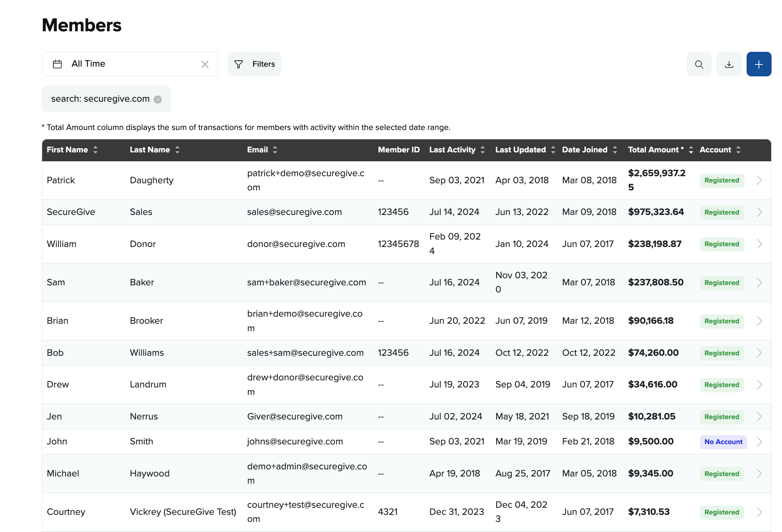This screenshot has width=782, height=532.
Task: Click the search magnifier icon
Action: [x=699, y=64]
